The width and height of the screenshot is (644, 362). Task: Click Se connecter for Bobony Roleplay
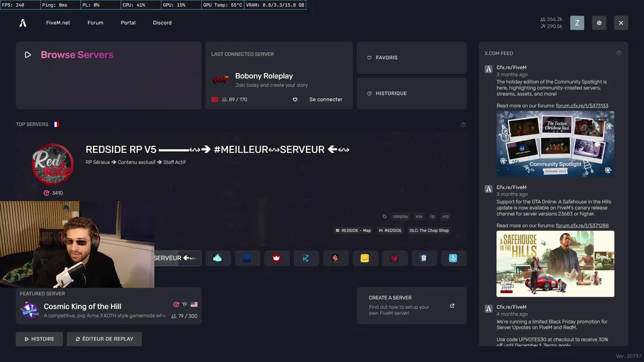coord(326,100)
